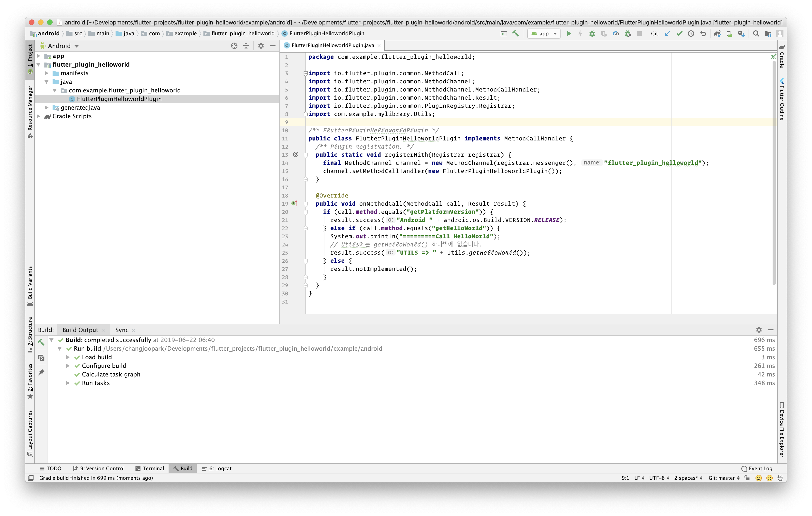Expand the Run tasks entry in Build Output
Viewport: 812px width, 516px height.
[68, 383]
